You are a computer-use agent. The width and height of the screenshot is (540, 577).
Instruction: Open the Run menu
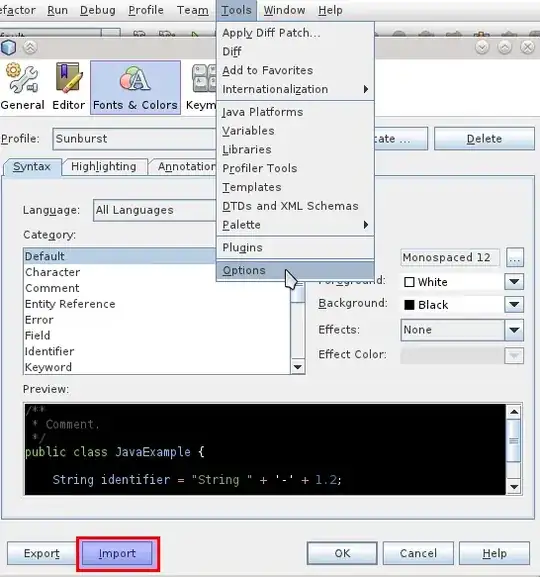click(57, 10)
